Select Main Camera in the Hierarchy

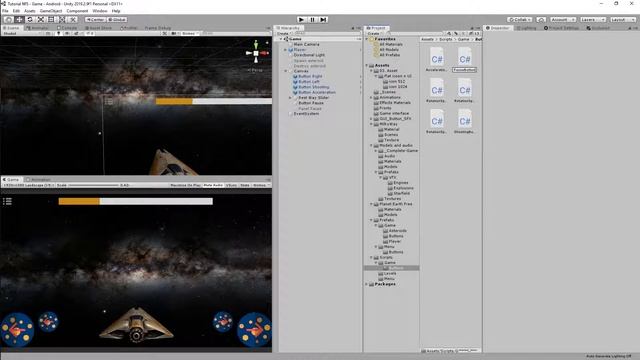tap(306, 44)
